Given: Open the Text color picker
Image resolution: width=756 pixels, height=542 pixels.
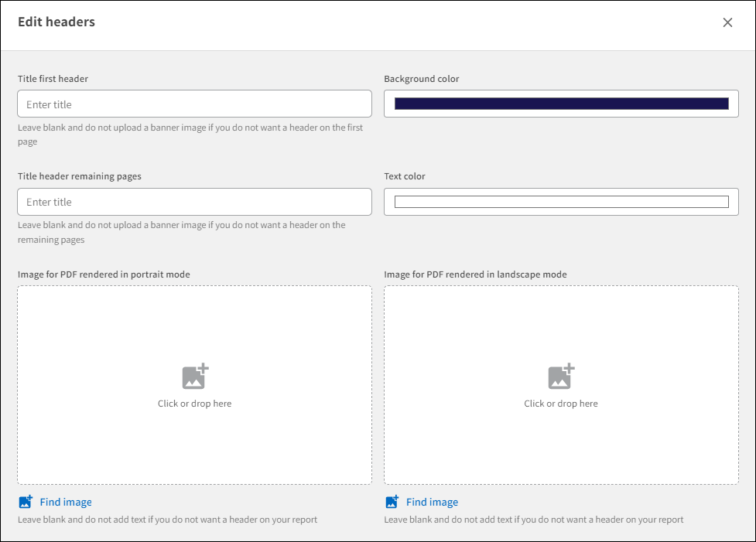Looking at the screenshot, I should [561, 202].
